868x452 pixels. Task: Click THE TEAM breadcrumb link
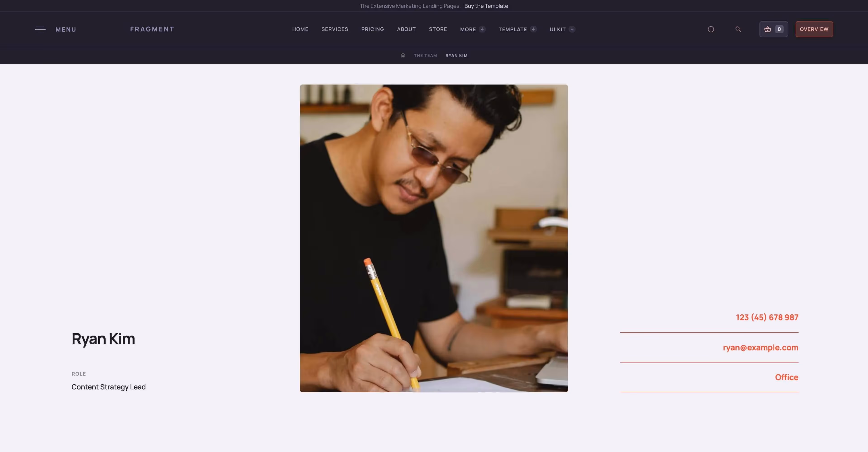tap(425, 56)
